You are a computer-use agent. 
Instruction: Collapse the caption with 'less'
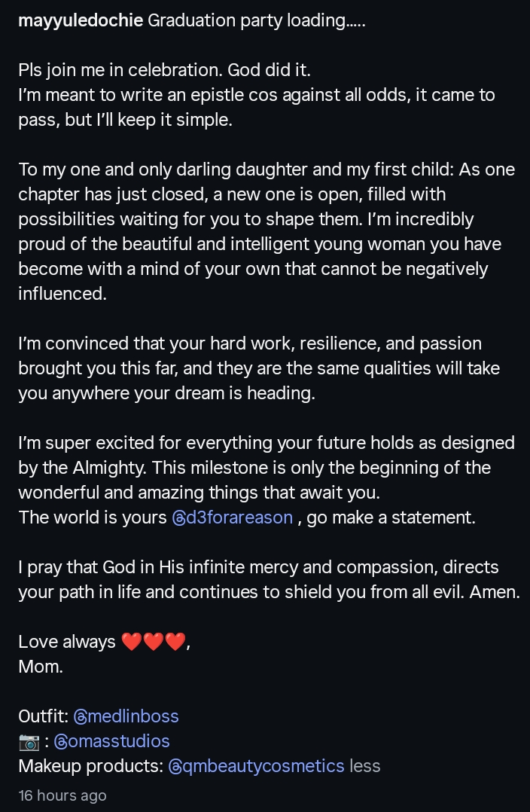pyautogui.click(x=365, y=766)
